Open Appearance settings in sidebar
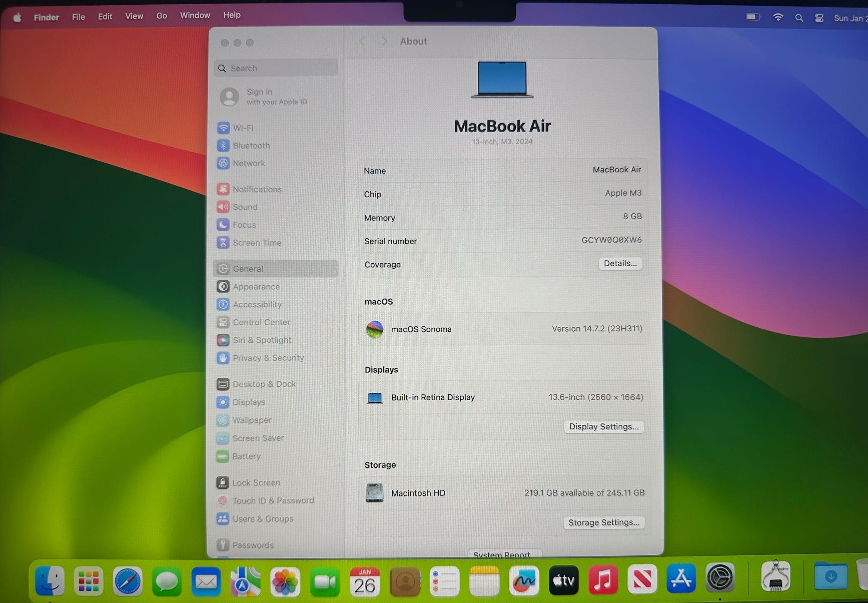This screenshot has width=868, height=603. [248, 287]
